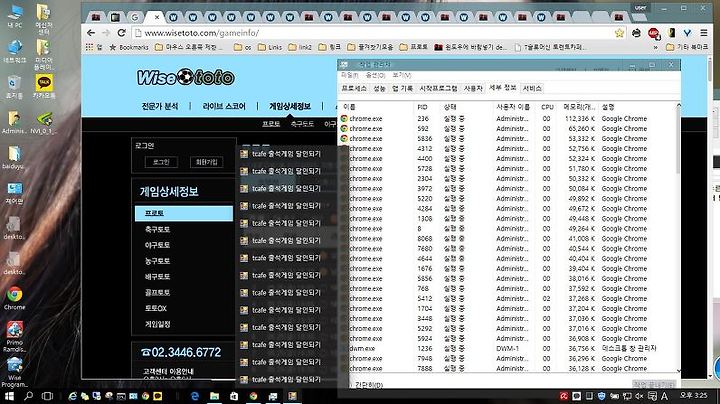Screen dimensions: 720x404
Task: Select the chrome.exe row with PID 236
Action: 507,118
